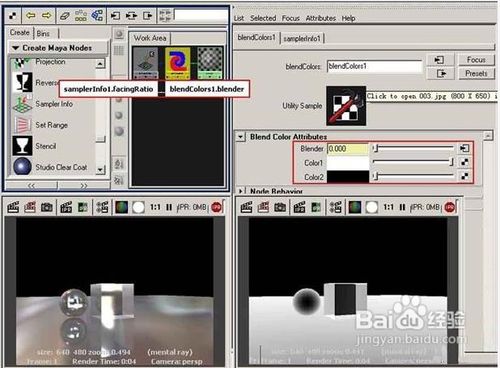Open the Presets button
Image resolution: width=500 pixels, height=368 pixels.
click(476, 73)
